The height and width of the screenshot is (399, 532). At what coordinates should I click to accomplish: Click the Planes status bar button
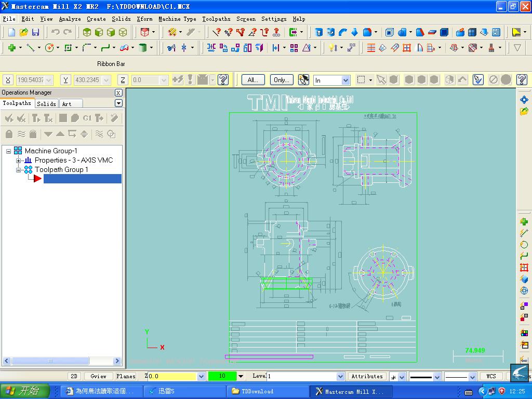click(x=126, y=376)
